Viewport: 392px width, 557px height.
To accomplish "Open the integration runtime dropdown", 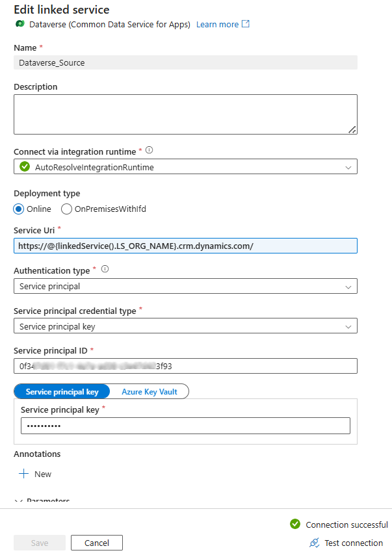I will click(185, 167).
